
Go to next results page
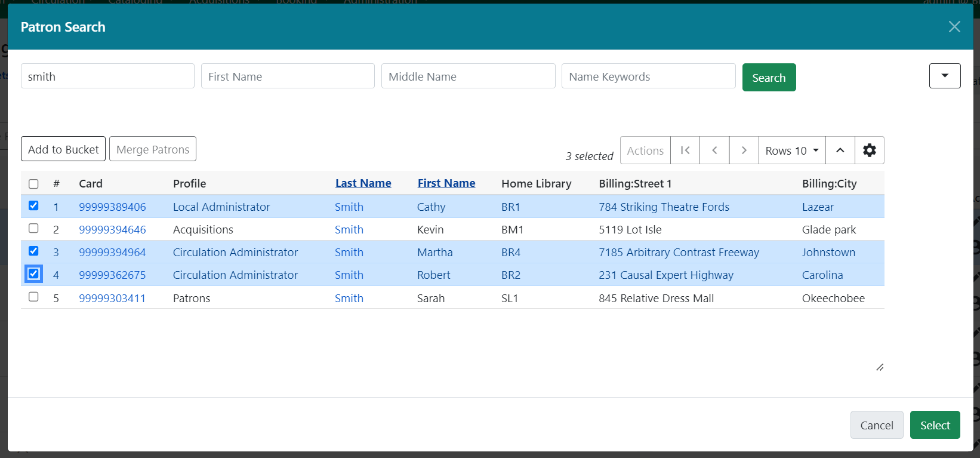tap(744, 150)
